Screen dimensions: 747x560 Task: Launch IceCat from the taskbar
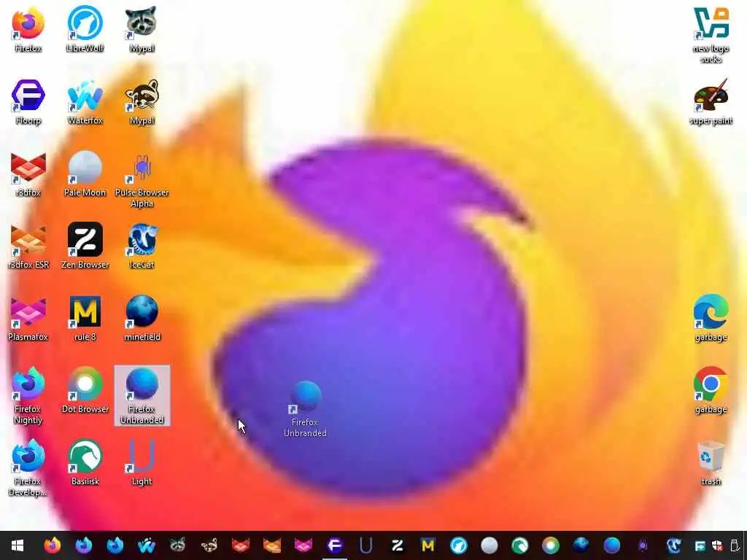[673, 545]
